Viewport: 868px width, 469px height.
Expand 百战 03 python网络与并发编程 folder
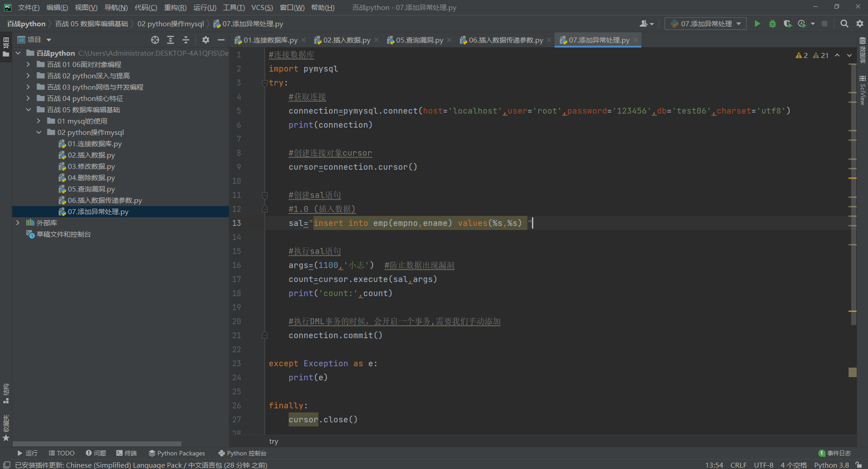pos(28,87)
